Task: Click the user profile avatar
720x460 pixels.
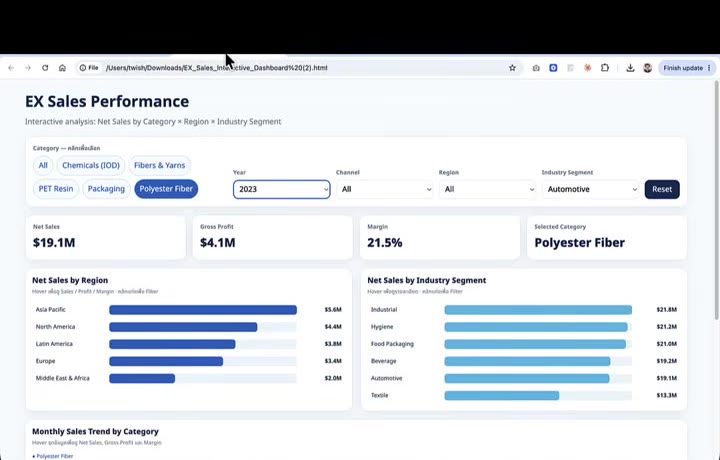Action: click(x=647, y=68)
